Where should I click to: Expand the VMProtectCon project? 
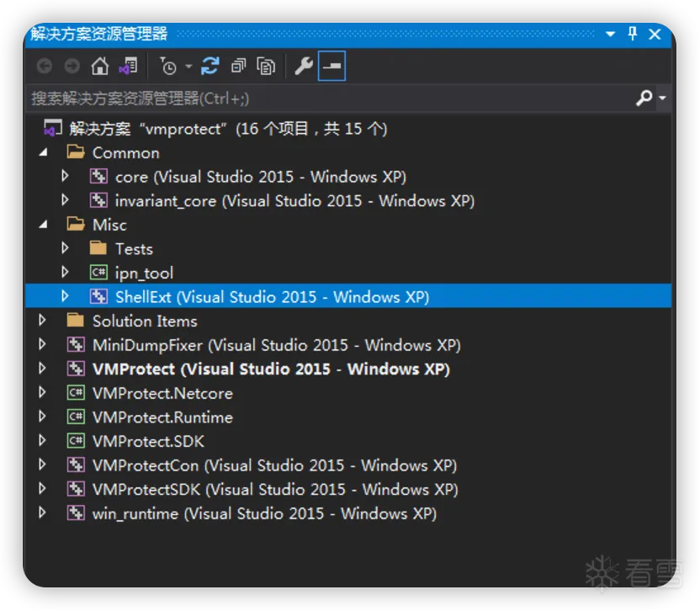click(42, 465)
